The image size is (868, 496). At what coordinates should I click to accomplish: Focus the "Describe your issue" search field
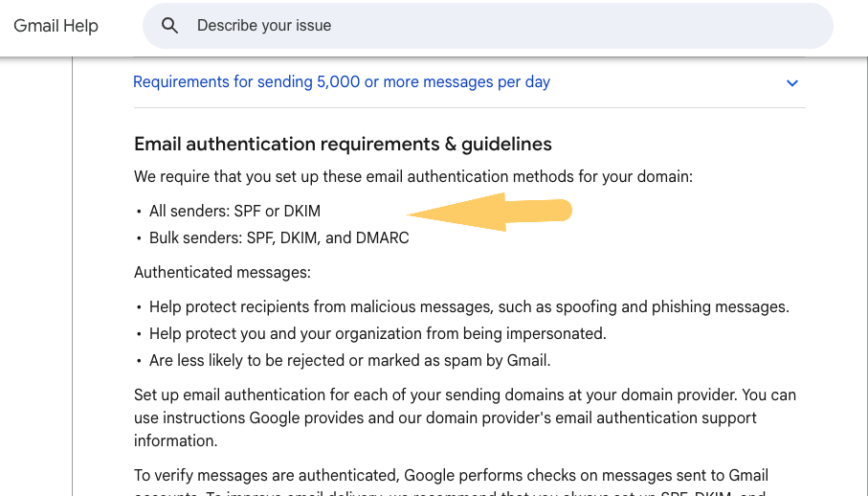487,26
